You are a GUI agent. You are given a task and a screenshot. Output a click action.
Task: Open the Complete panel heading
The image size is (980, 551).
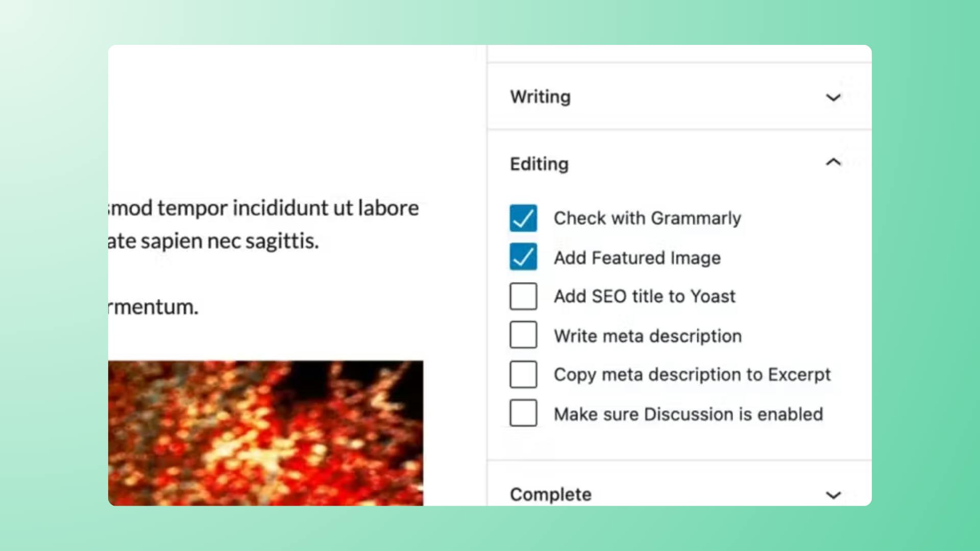551,494
